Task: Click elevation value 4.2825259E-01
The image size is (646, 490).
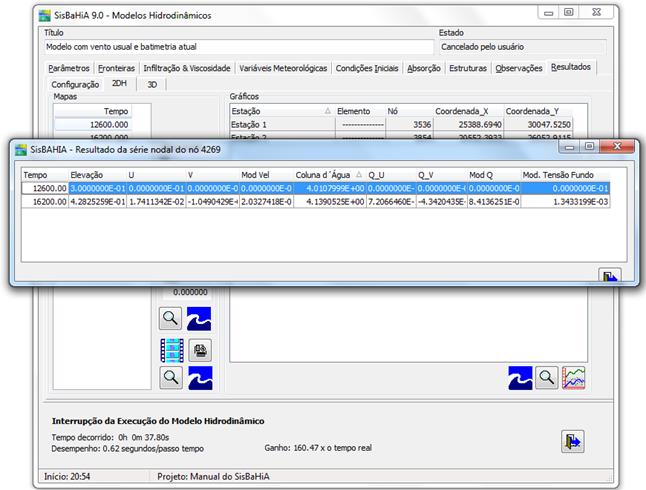Action: pyautogui.click(x=98, y=202)
